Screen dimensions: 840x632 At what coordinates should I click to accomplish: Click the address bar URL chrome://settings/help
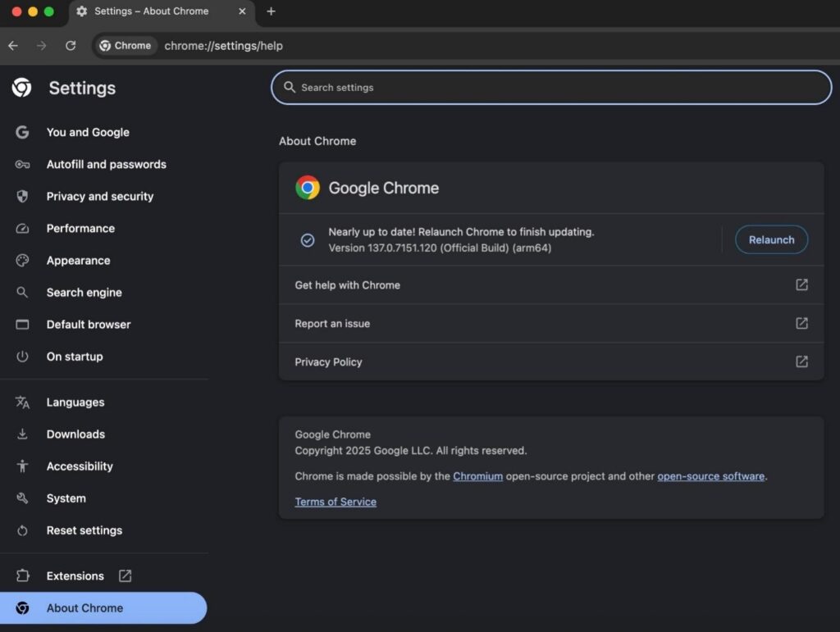pos(223,46)
